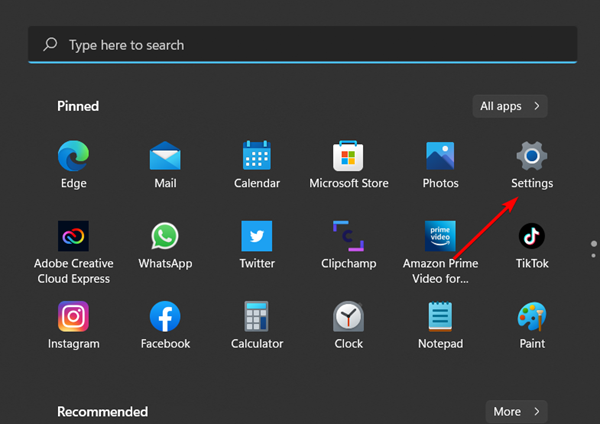Open the Clipchamp video editor
This screenshot has height=424, width=600.
[348, 237]
